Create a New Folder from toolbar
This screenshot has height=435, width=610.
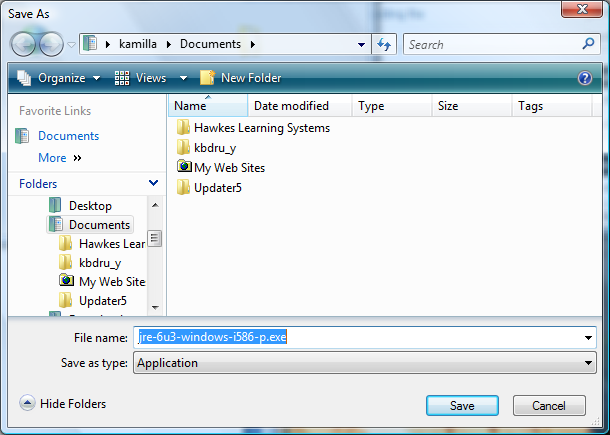pos(241,78)
